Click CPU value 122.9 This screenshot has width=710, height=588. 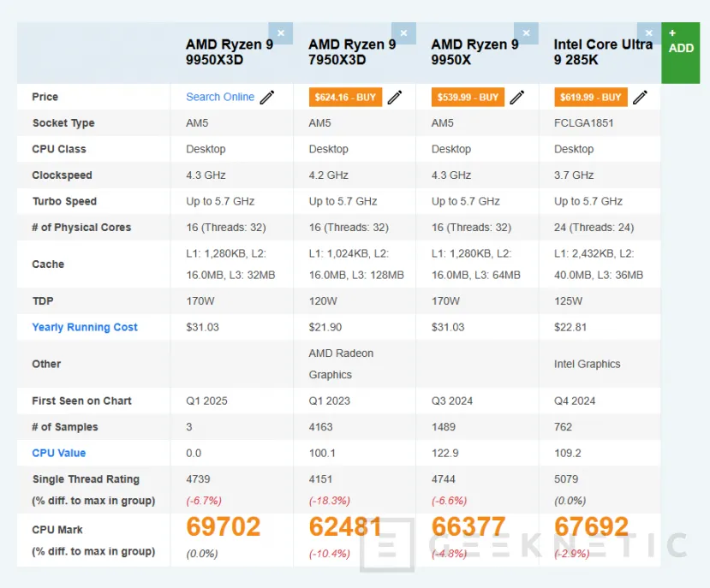[444, 453]
